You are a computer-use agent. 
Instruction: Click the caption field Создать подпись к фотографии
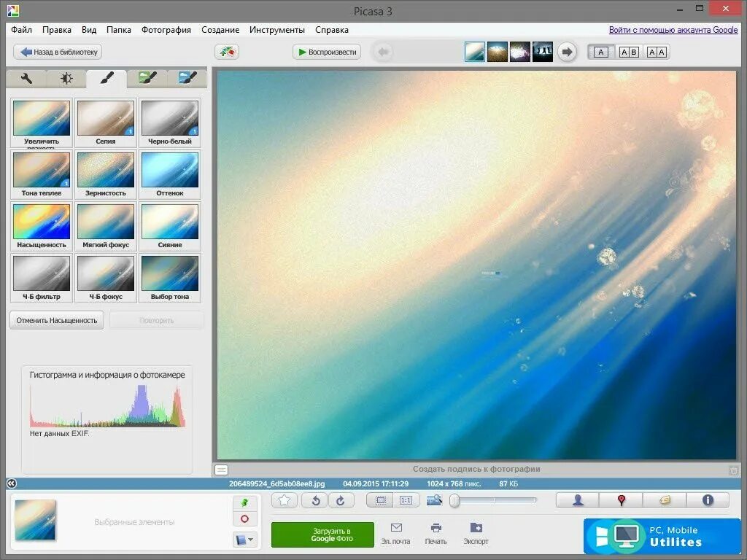(x=476, y=469)
